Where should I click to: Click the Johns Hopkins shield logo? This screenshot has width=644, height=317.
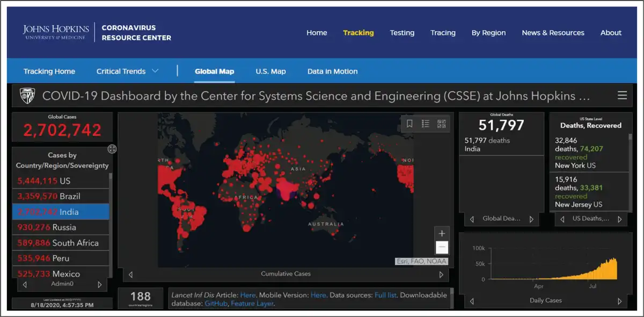point(27,96)
